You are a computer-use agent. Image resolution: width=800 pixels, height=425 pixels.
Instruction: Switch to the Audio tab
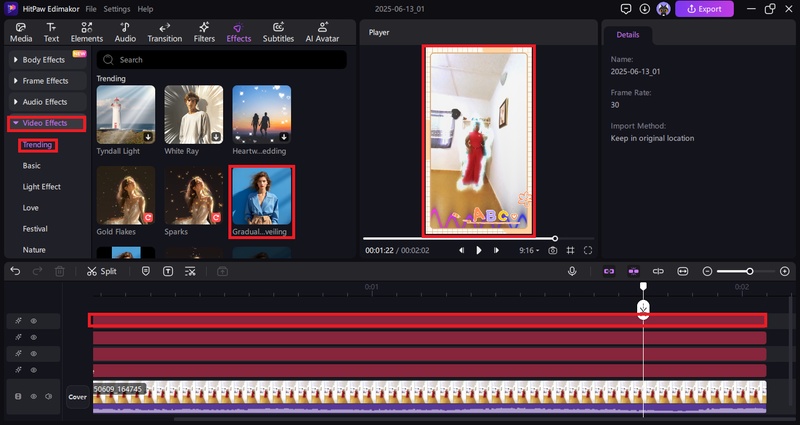[x=125, y=32]
